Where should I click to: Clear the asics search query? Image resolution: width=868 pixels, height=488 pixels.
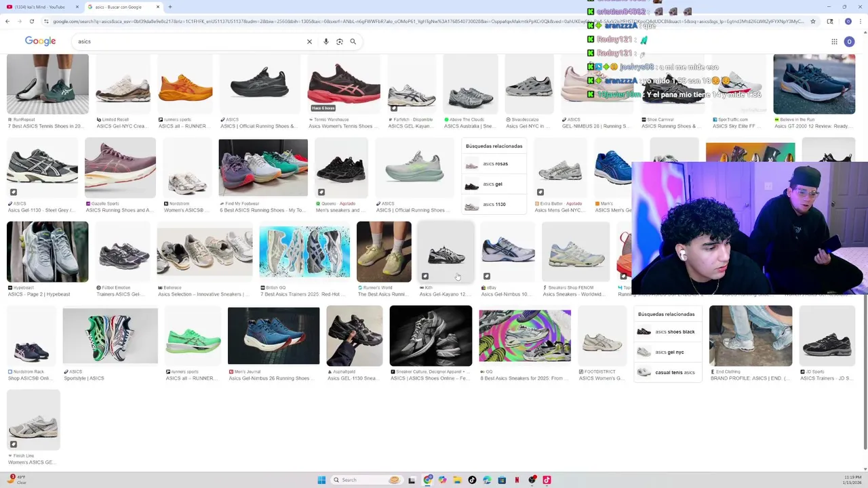click(309, 41)
